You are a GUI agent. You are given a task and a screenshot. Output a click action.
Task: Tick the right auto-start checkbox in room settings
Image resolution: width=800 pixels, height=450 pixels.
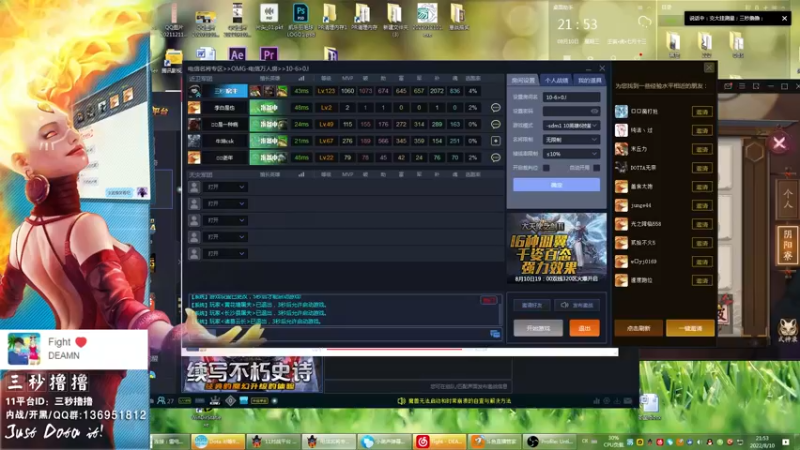pyautogui.click(x=596, y=168)
